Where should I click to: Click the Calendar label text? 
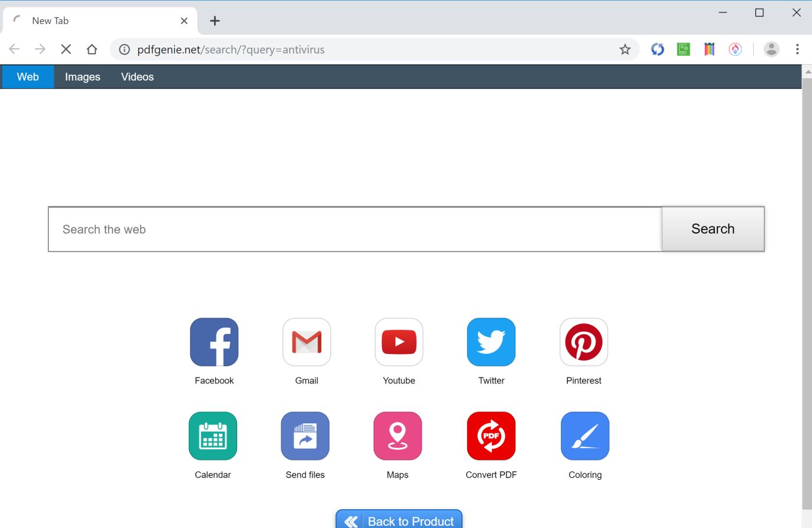[x=213, y=474]
